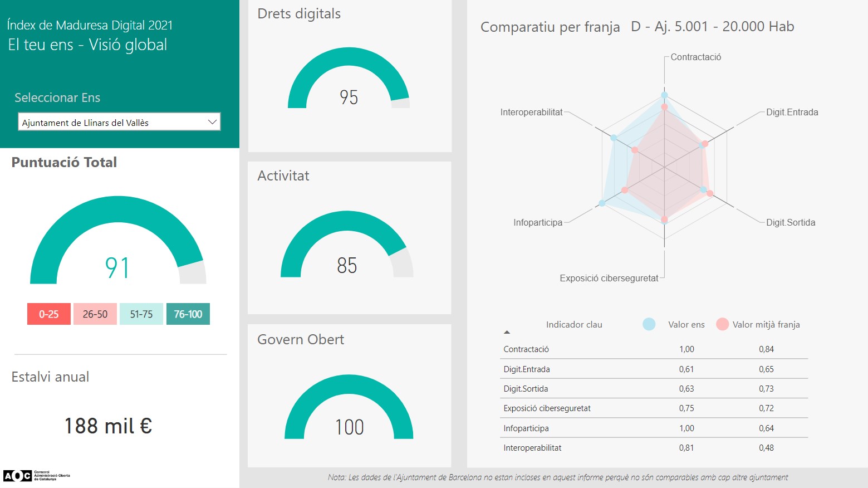This screenshot has width=868, height=488.
Task: Click the AOC consortium logo
Action: (x=37, y=475)
